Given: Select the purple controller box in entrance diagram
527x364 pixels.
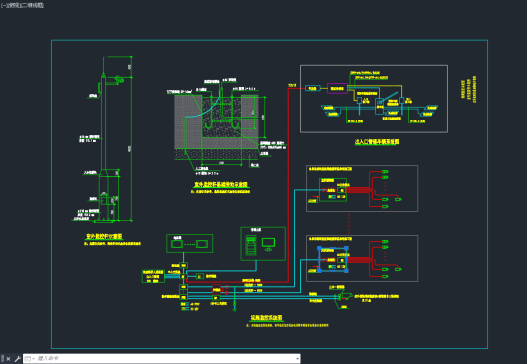Looking at the screenshot, I should (x=337, y=88).
